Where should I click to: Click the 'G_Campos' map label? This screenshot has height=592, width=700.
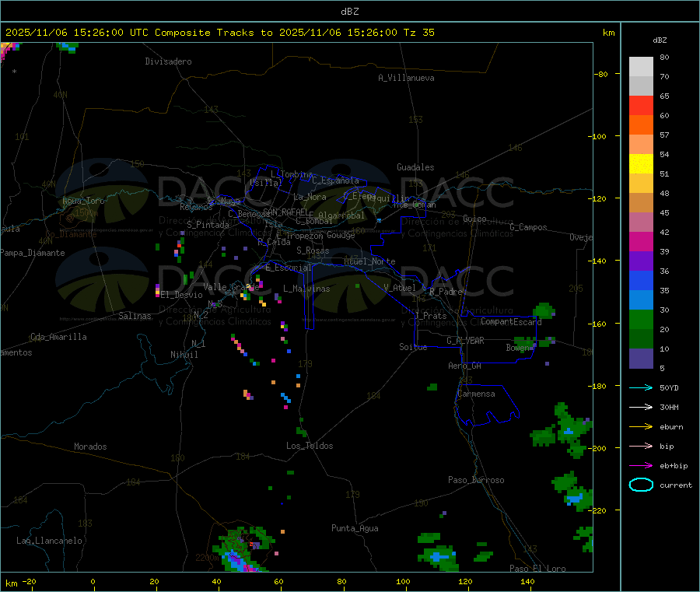pos(528,227)
